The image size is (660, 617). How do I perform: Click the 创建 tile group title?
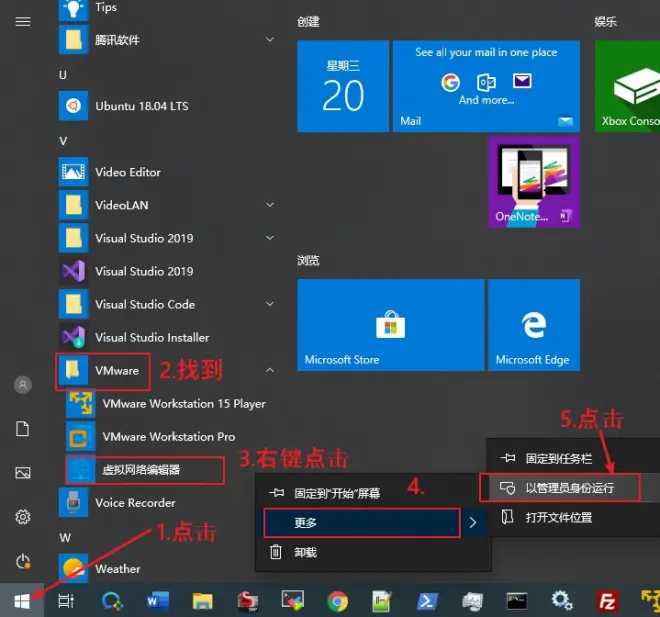pos(308,21)
